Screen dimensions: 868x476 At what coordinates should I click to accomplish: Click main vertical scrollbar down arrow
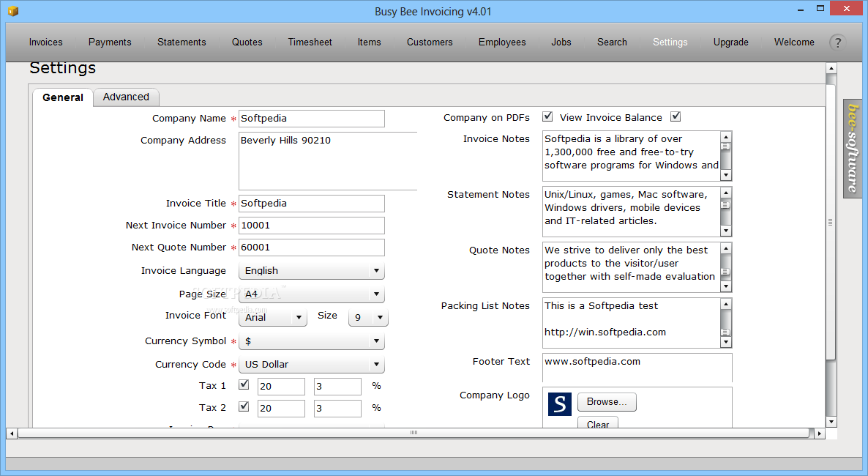[x=831, y=422]
